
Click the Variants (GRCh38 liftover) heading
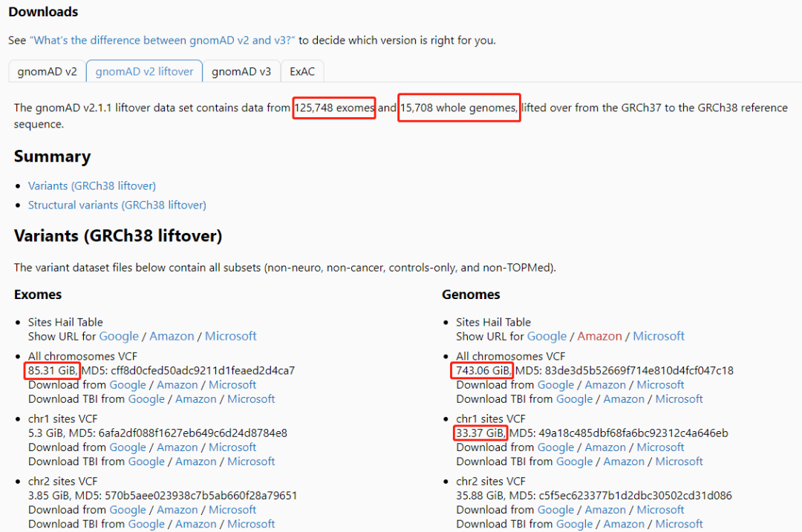118,236
